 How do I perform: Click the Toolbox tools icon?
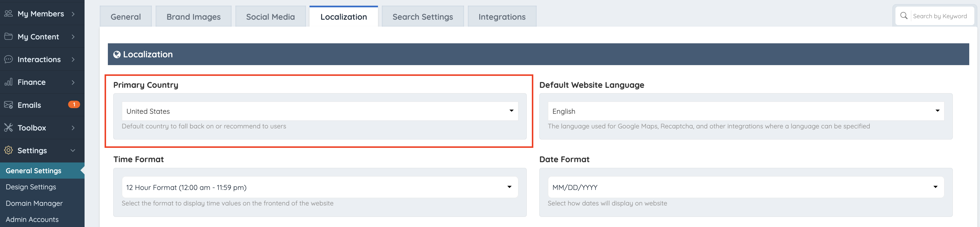click(x=8, y=128)
